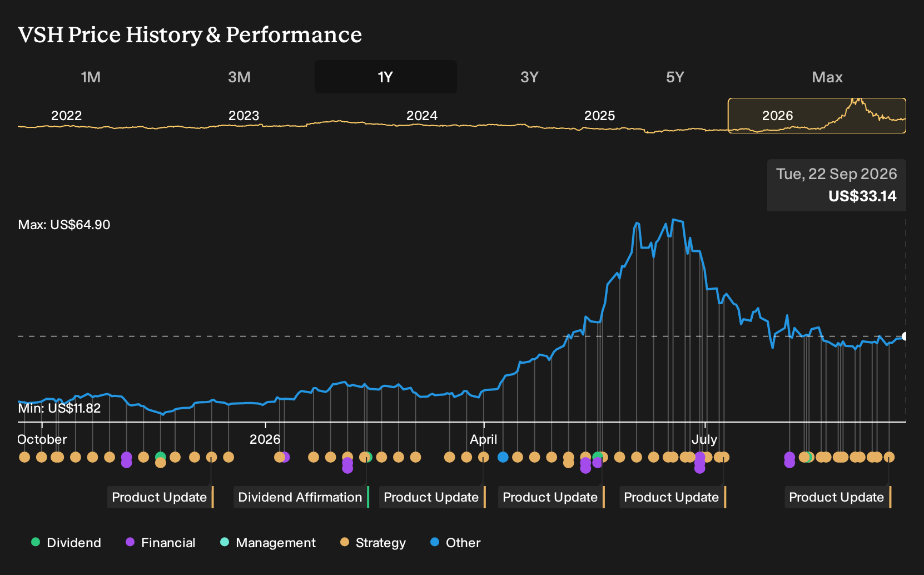
Task: Toggle the Financial legend filter
Action: [161, 543]
